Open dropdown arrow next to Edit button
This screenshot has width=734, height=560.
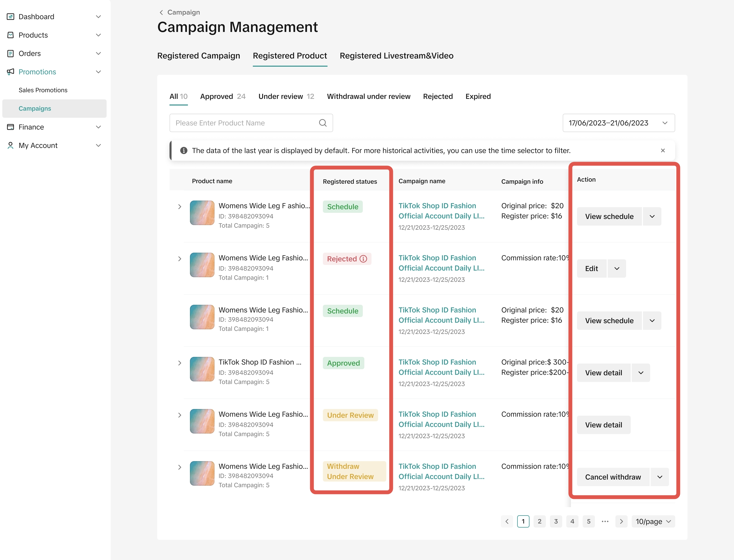coord(617,269)
